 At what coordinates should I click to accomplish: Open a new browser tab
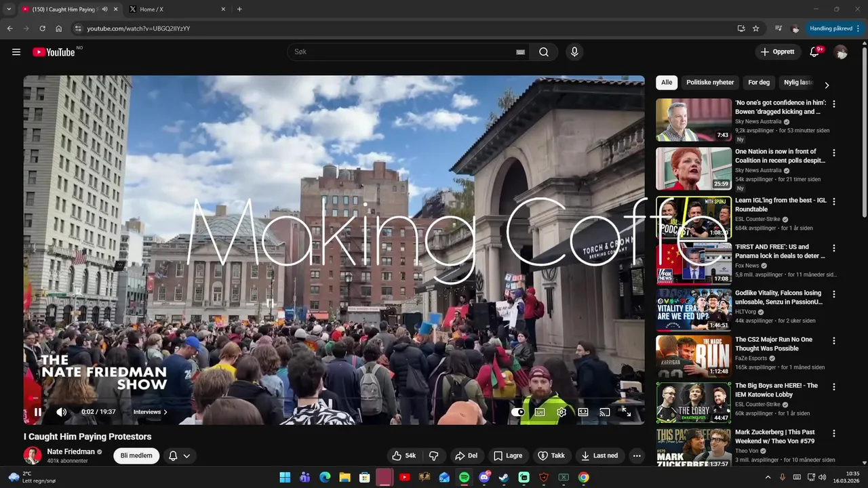239,9
